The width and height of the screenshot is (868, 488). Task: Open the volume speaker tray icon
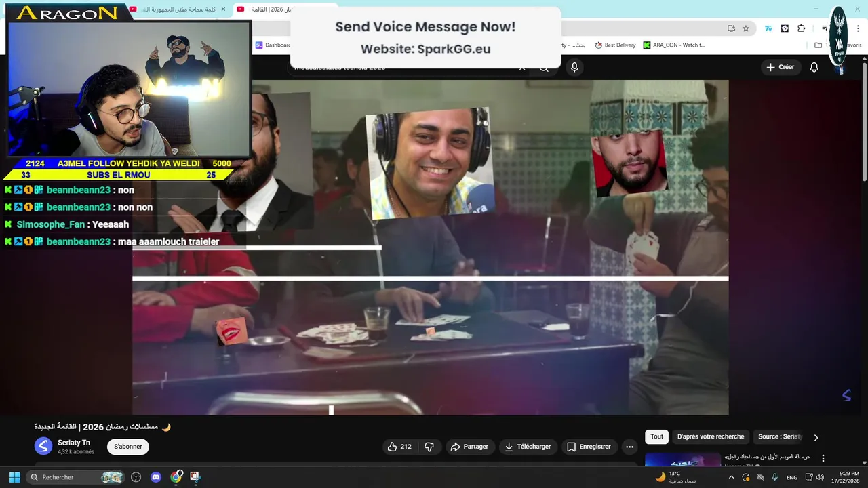point(818,477)
